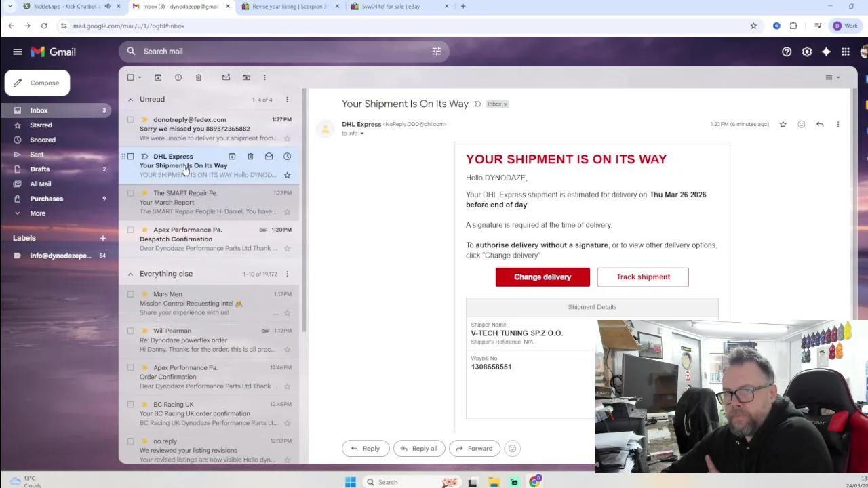Star the Your March Report email
Viewport: 868px width, 488px height.
tap(287, 211)
